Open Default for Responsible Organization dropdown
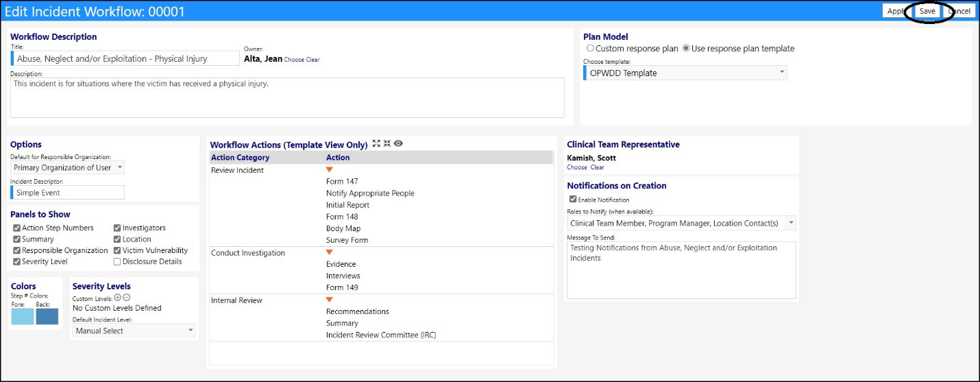Image resolution: width=980 pixels, height=382 pixels. point(67,167)
